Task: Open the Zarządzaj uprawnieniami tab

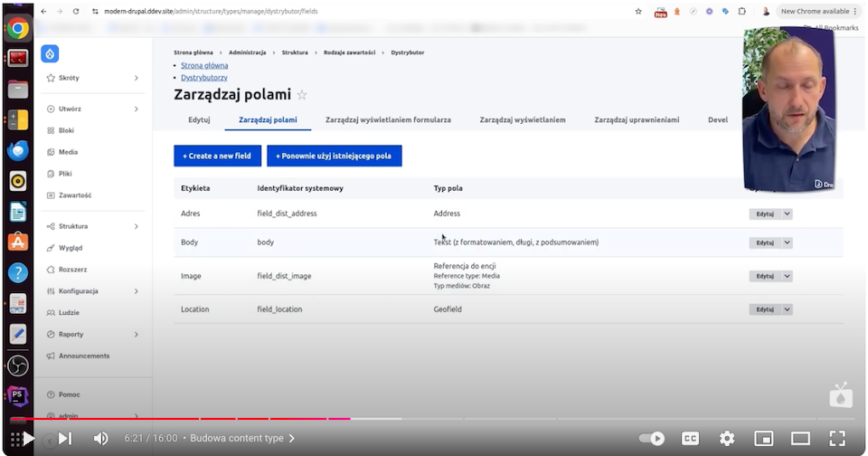Action: point(637,119)
